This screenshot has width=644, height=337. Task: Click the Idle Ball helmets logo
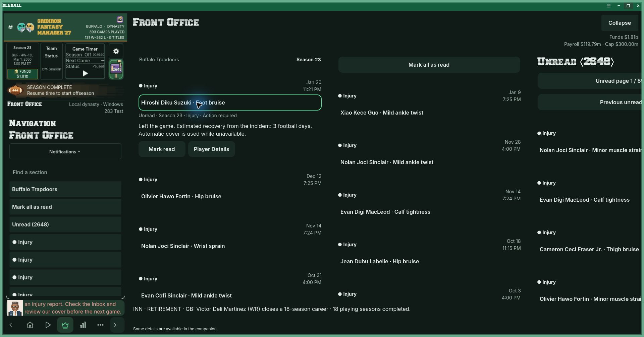click(x=26, y=27)
